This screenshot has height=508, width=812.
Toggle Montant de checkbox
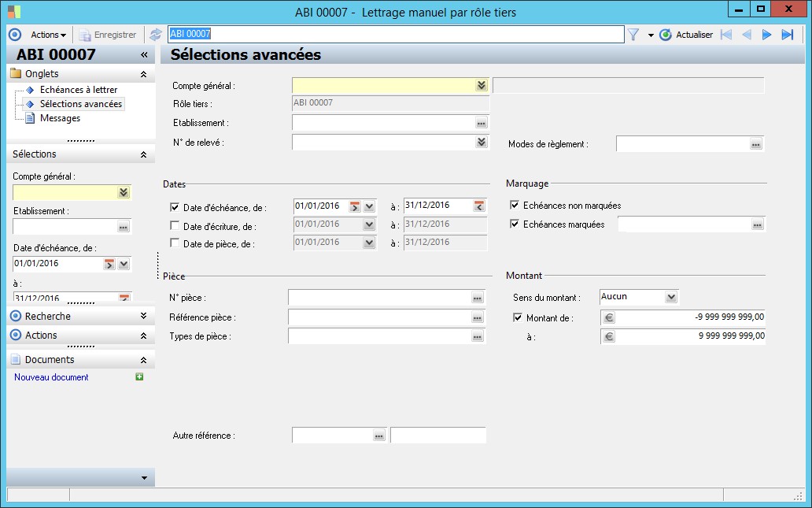click(x=518, y=317)
